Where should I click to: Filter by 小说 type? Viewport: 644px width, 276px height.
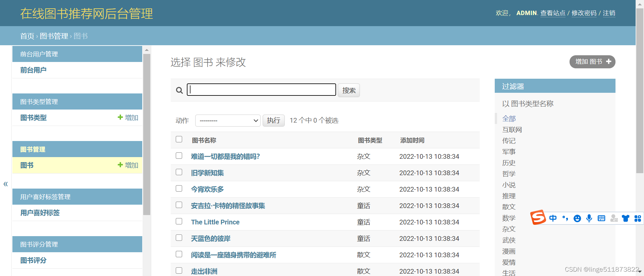tap(509, 185)
